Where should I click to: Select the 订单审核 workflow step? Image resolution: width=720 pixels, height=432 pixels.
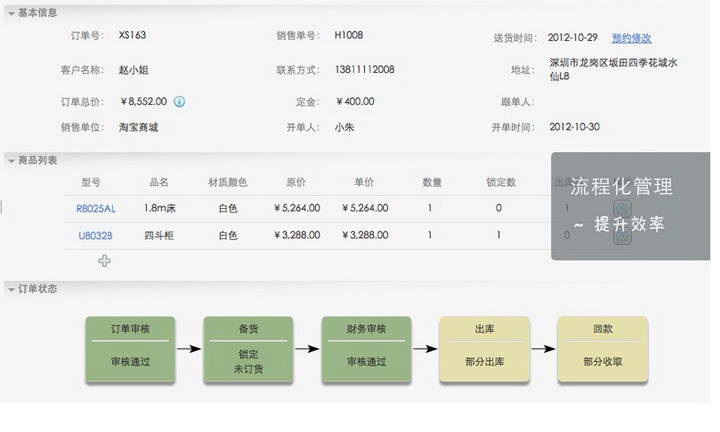coord(130,345)
